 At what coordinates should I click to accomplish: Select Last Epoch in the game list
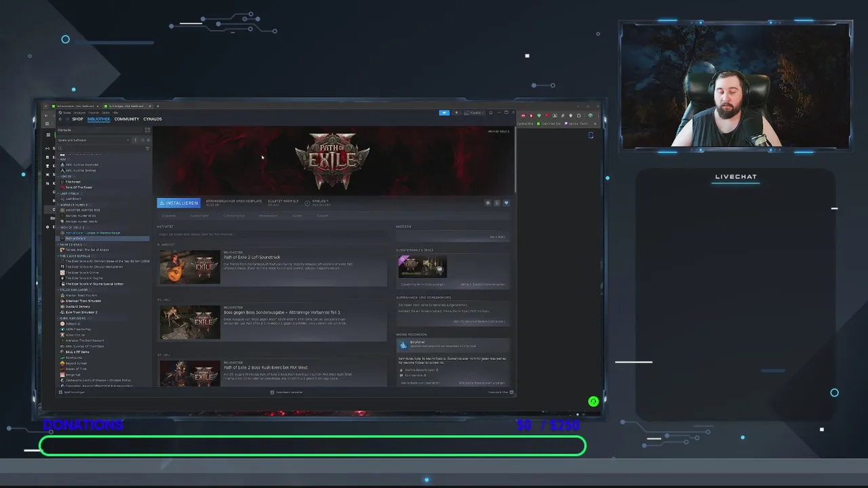coord(73,199)
